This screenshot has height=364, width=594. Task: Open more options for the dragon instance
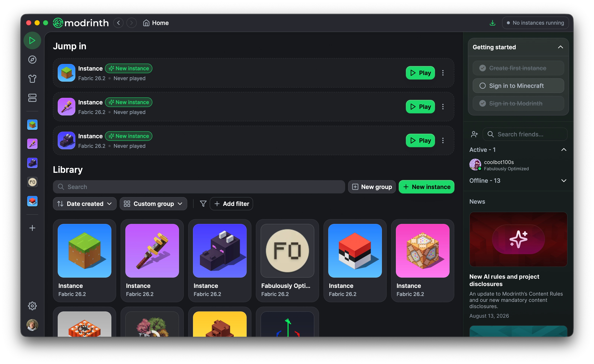click(x=443, y=140)
